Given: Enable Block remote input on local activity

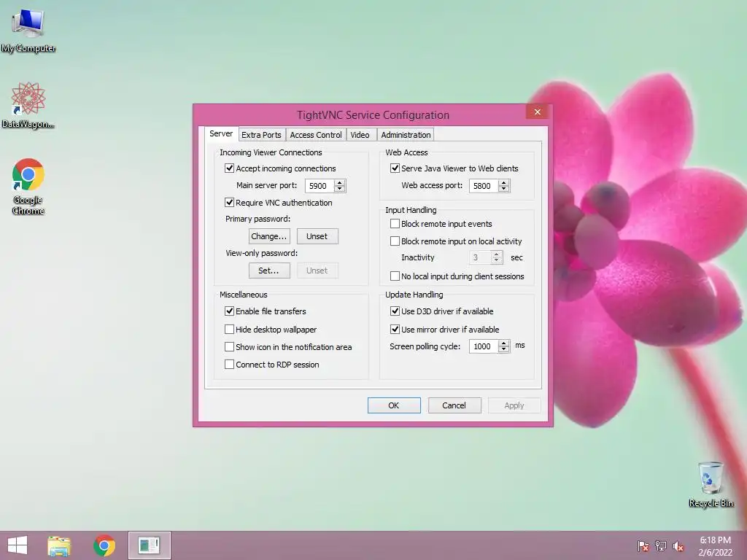Looking at the screenshot, I should tap(395, 241).
